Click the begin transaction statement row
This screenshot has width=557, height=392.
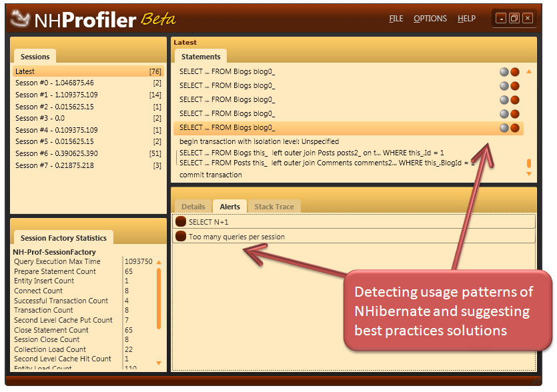[x=348, y=141]
